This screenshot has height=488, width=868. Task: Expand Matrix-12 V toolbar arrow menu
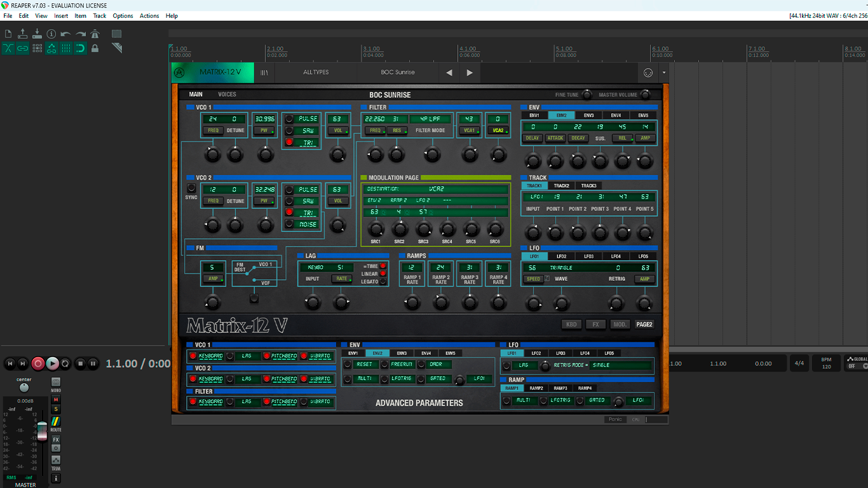point(664,72)
